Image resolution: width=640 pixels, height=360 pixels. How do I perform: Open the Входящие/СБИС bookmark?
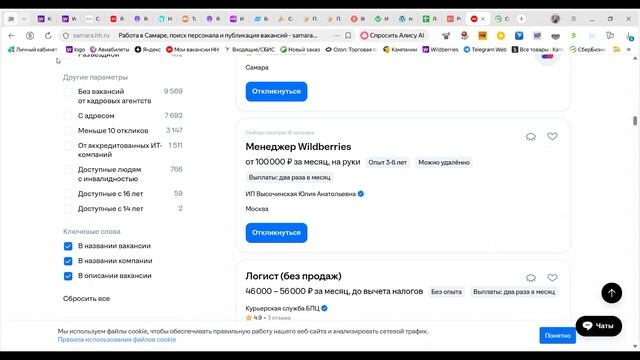[x=249, y=49]
